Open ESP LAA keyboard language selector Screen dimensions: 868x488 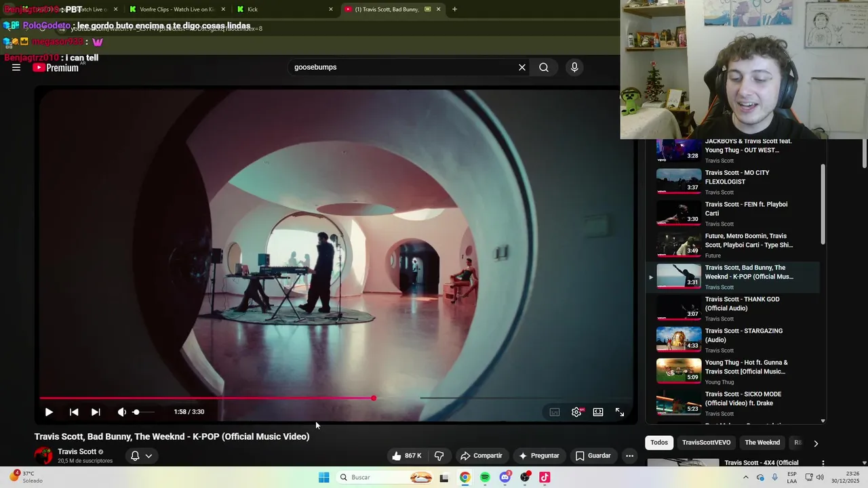[x=792, y=477]
